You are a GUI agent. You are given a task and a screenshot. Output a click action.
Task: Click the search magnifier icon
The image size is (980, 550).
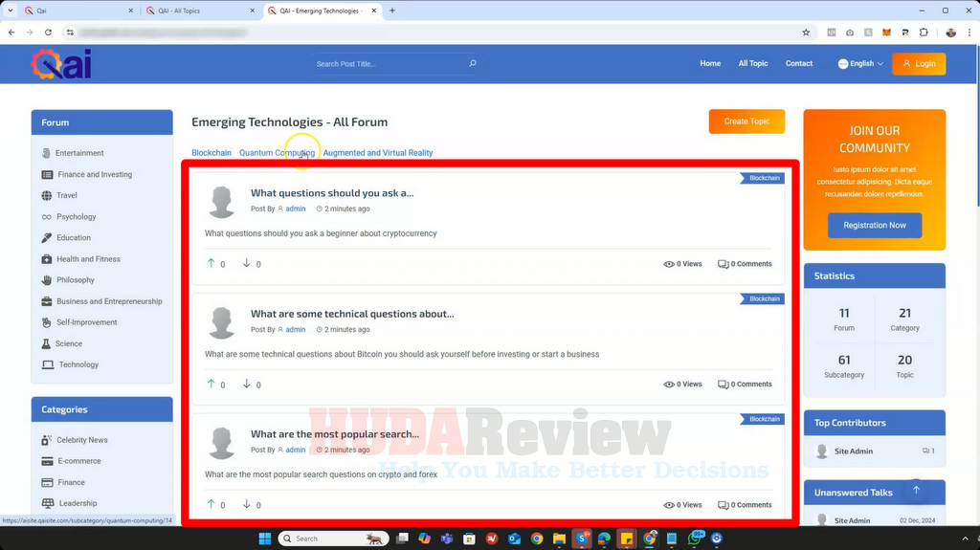[x=472, y=64]
